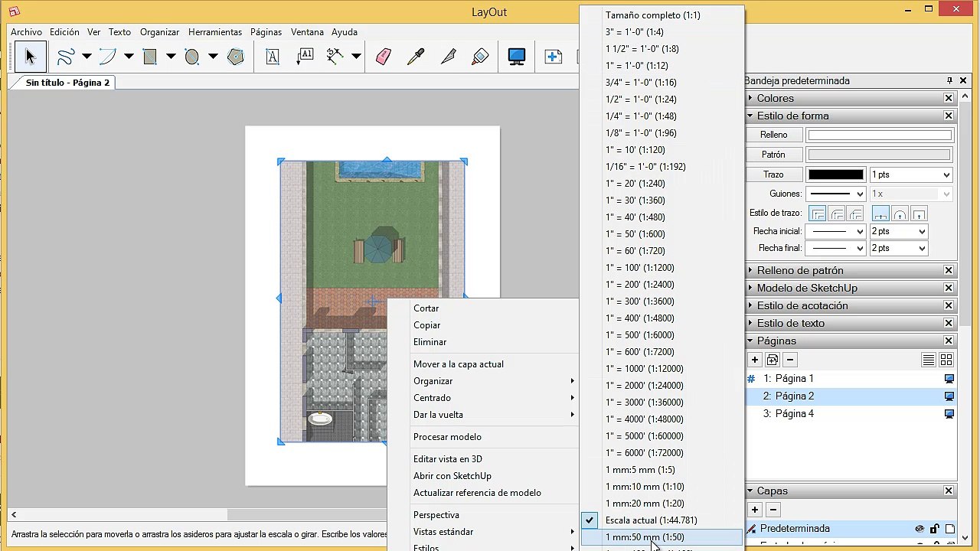Screen dimensions: 980x551
Task: Toggle presentation visibility for Página 2
Action: coord(949,396)
